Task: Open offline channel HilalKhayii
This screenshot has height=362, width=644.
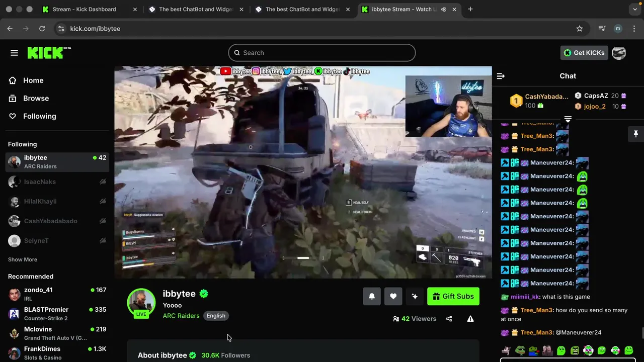Action: (57, 201)
